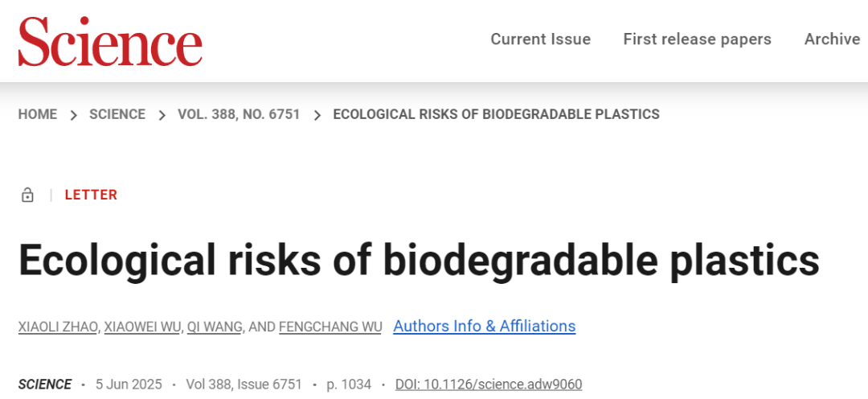
Task: Open the Current Issue menu item
Action: click(540, 39)
